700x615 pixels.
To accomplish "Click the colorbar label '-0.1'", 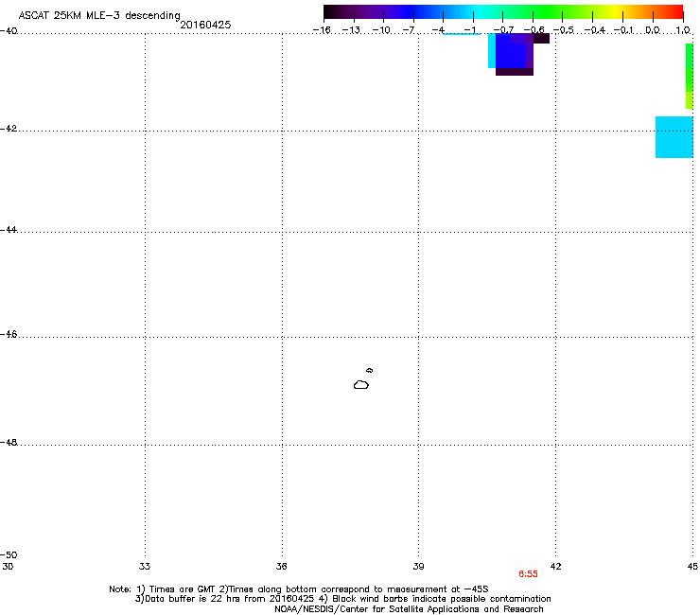I will tap(623, 30).
